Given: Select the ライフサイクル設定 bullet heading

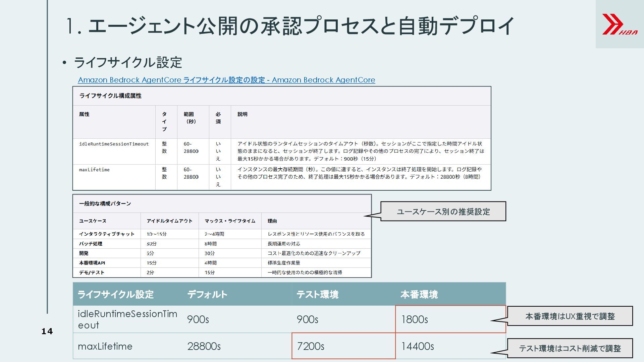Looking at the screenshot, I should [127, 63].
